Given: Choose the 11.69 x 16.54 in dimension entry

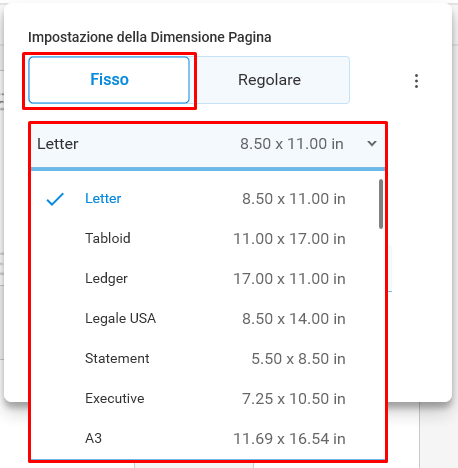Looking at the screenshot, I should pyautogui.click(x=289, y=439).
